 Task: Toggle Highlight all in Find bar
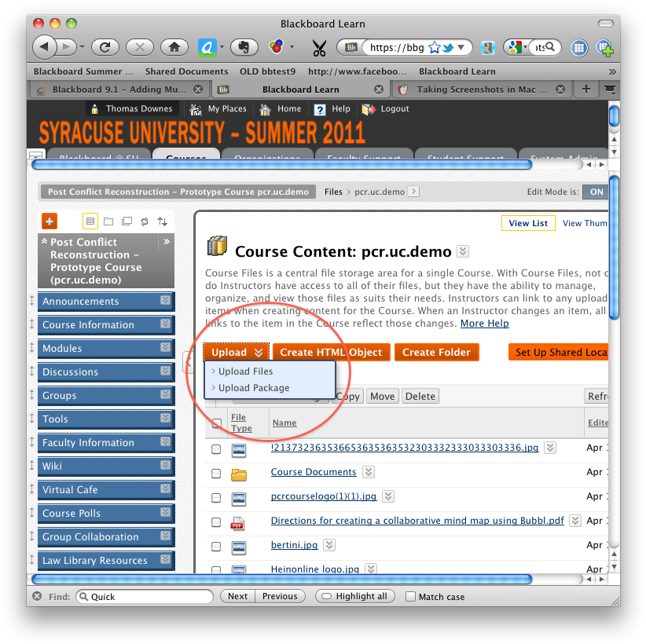(x=354, y=596)
